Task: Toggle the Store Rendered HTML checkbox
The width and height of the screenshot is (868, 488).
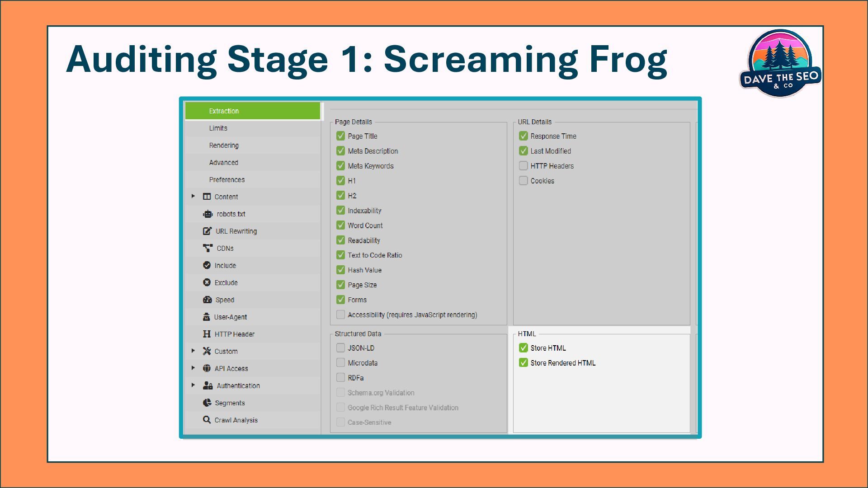Action: point(524,363)
